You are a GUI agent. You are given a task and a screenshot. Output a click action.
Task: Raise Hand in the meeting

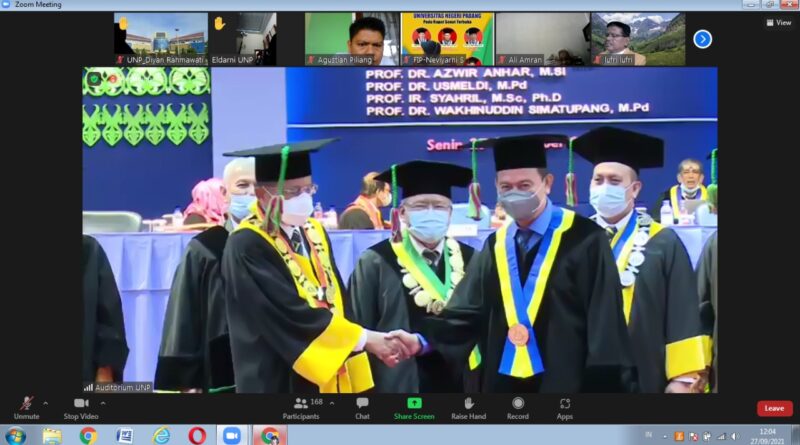pyautogui.click(x=468, y=405)
